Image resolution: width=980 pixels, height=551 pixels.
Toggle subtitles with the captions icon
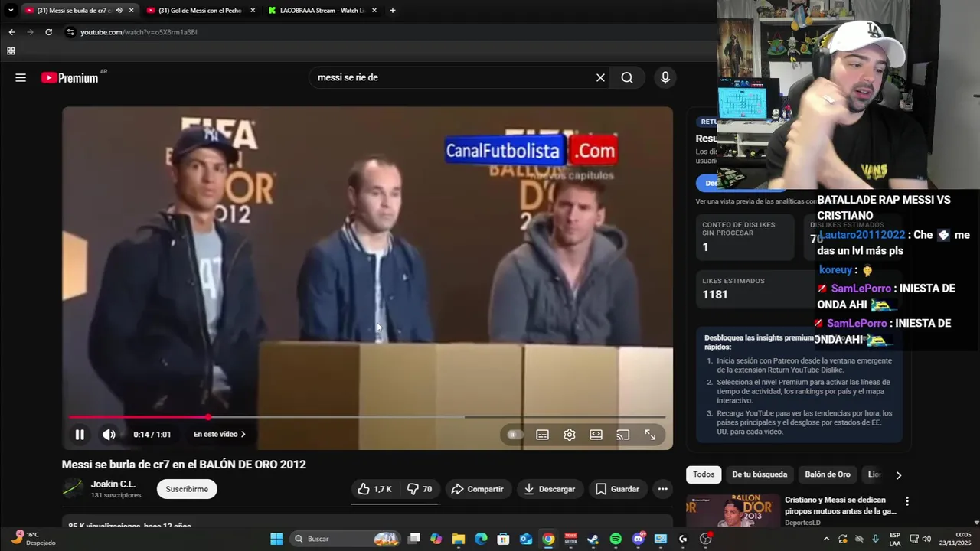[542, 435]
